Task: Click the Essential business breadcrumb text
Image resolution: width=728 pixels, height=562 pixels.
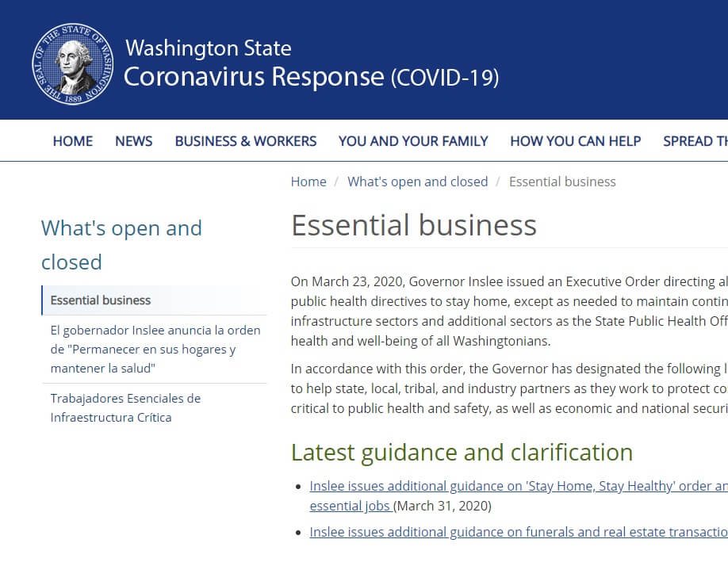Action: pos(562,182)
